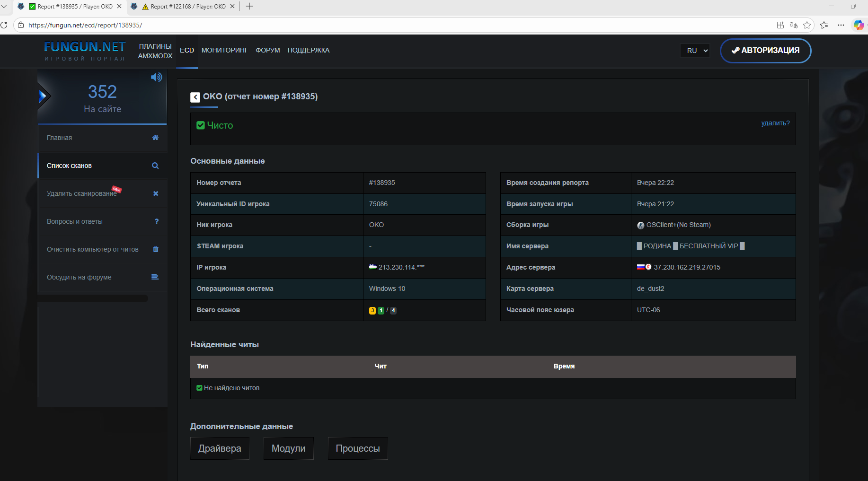
Task: Click the question mark icon beside Вопросы и ответы
Action: (157, 221)
